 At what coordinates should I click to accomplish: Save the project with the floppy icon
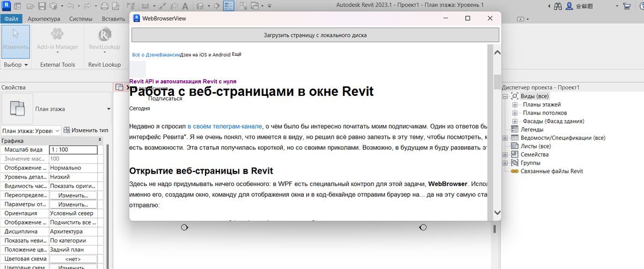(x=41, y=6)
